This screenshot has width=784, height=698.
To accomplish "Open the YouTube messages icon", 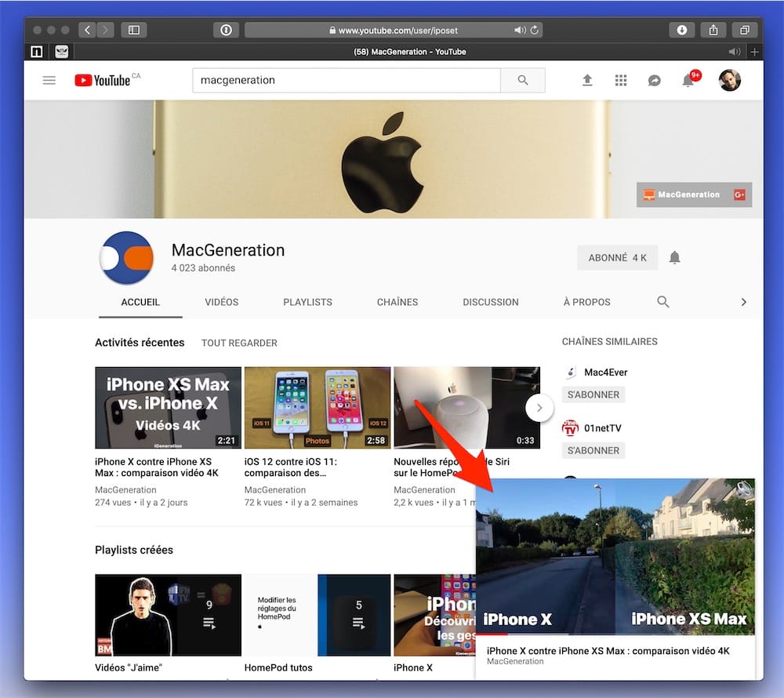I will click(654, 80).
